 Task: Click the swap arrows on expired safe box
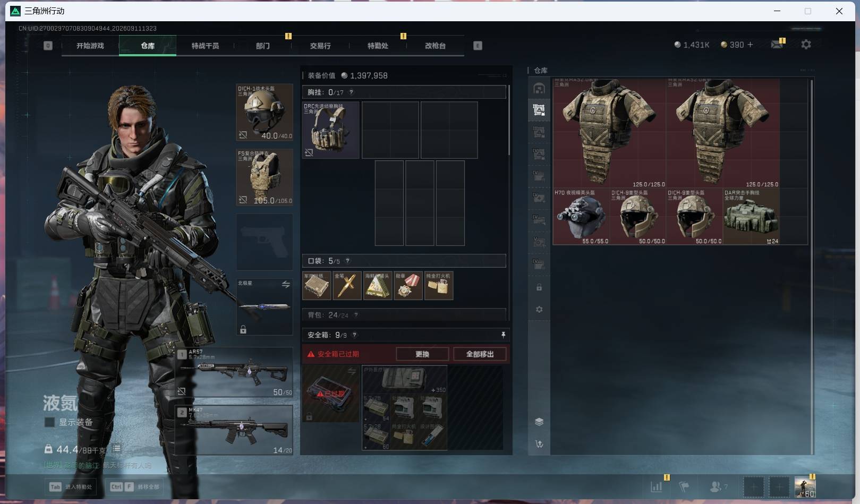coord(352,371)
